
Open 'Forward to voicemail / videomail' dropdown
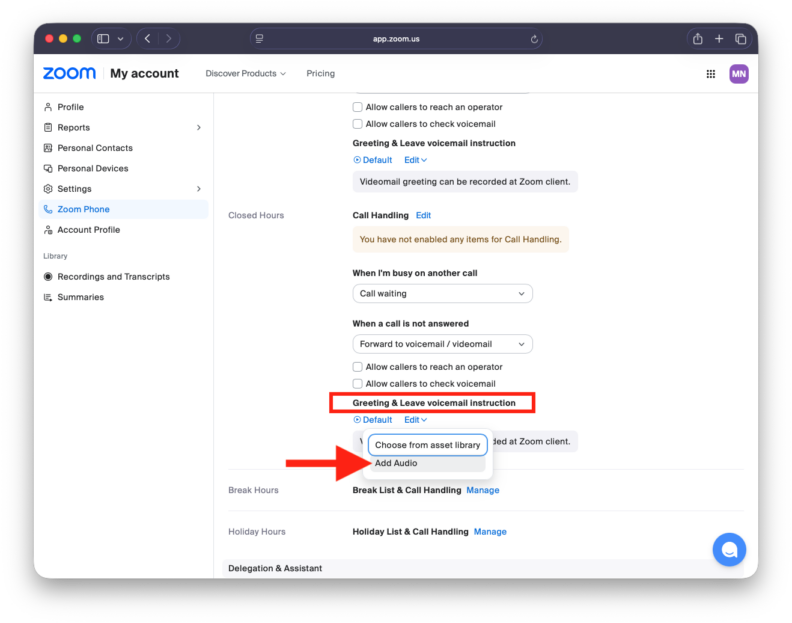point(442,344)
